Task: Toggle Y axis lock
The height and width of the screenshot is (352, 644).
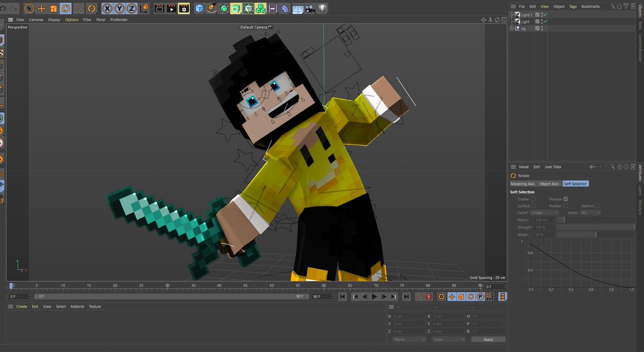Action: [x=119, y=9]
